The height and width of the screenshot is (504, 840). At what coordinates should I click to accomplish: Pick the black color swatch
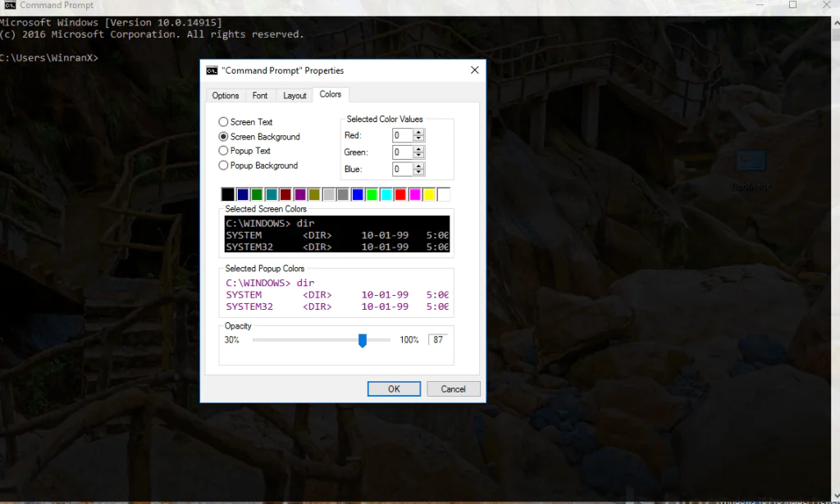(228, 194)
